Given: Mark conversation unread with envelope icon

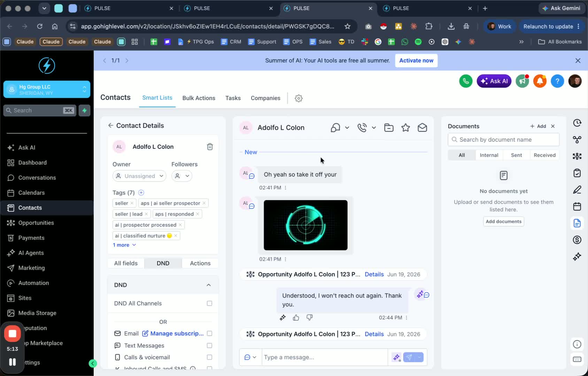Looking at the screenshot, I should (422, 128).
